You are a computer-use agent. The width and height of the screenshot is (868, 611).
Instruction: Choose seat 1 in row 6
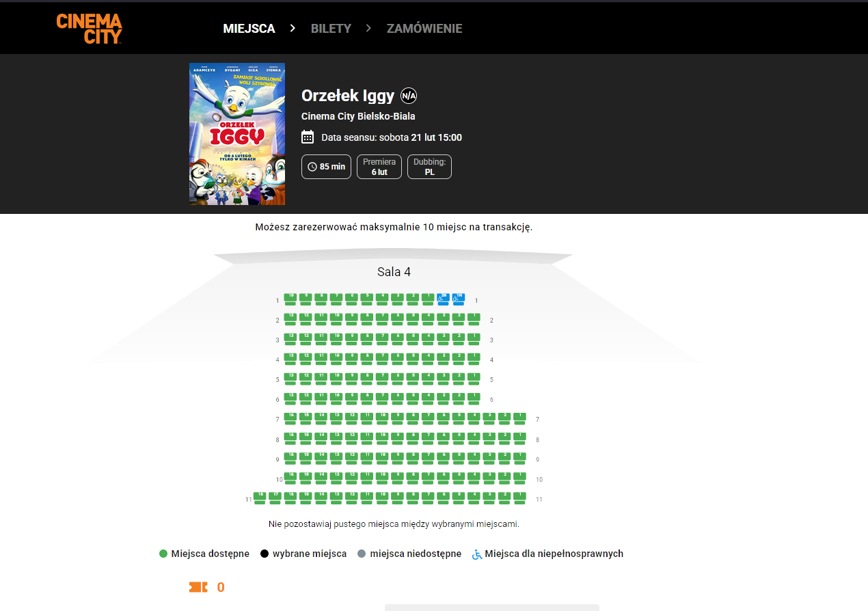coord(474,398)
